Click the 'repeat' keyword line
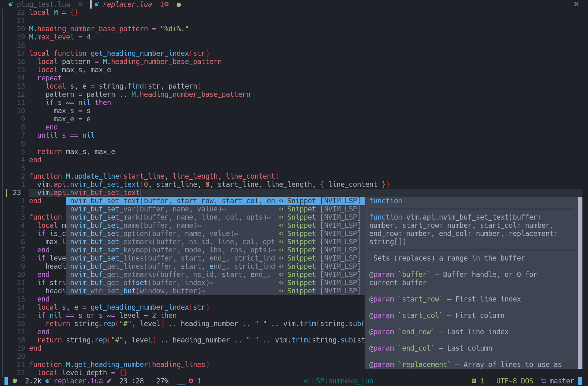This screenshot has height=386, width=588. [x=50, y=78]
